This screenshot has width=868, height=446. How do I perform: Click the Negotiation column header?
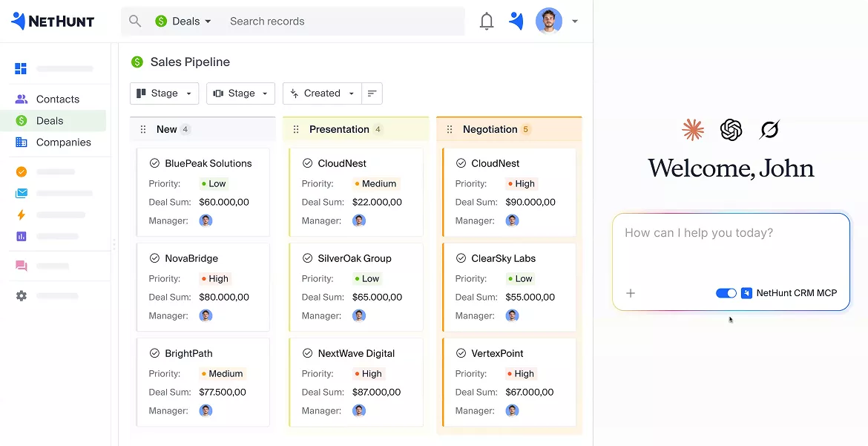(509, 129)
